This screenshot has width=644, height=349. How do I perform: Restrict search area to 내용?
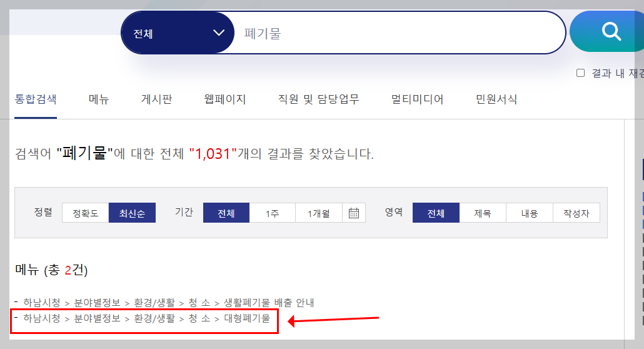530,213
